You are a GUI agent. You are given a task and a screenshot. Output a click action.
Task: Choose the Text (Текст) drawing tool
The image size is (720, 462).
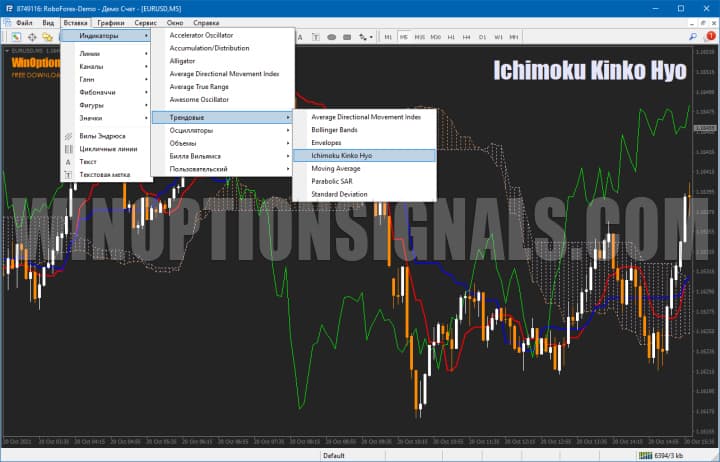pyautogui.click(x=89, y=161)
